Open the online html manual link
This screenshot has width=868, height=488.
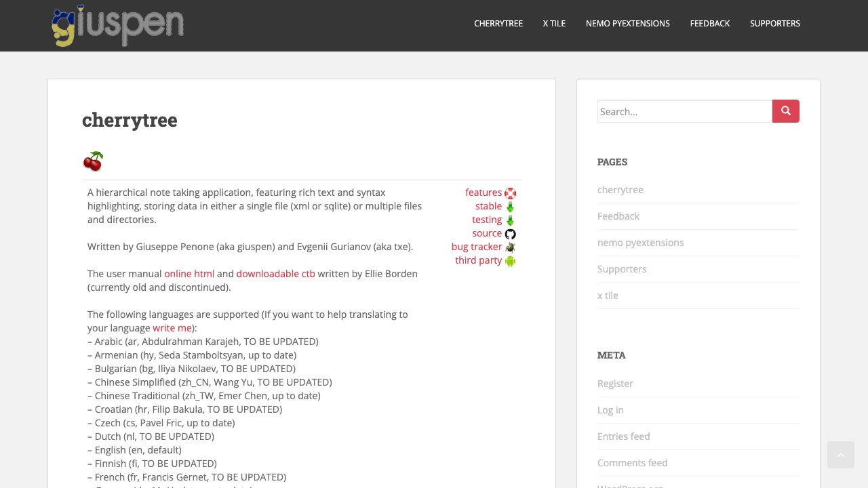189,274
